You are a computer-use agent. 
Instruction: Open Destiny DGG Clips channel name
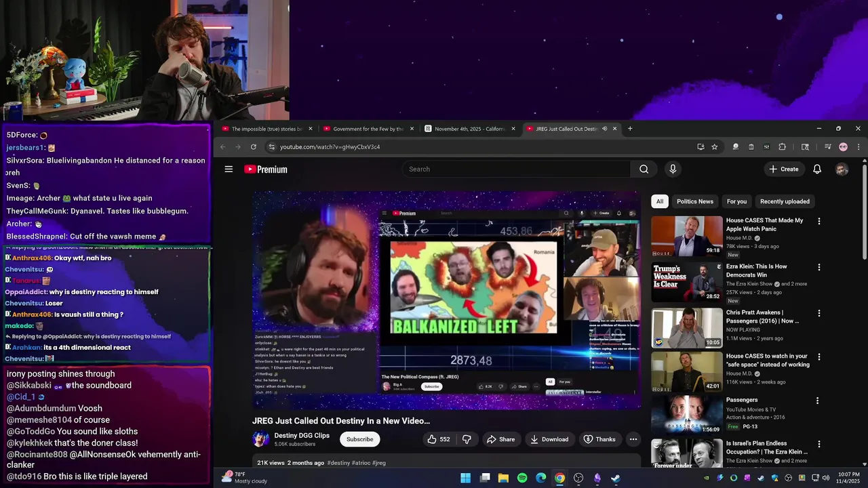pos(302,436)
